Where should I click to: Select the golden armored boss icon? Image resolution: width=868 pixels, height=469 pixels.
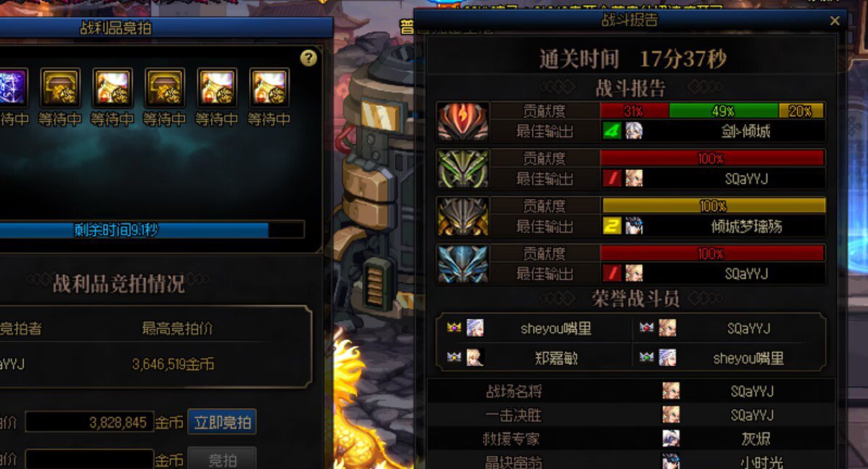(463, 216)
